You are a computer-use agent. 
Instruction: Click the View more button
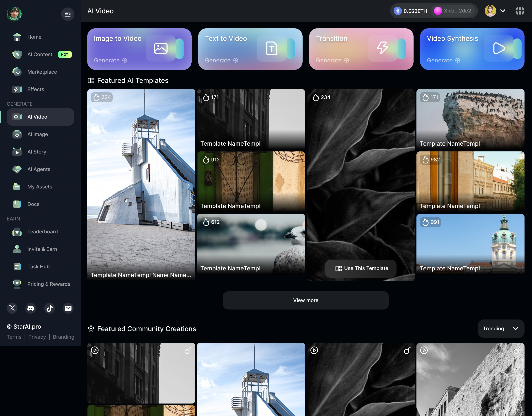coord(305,300)
